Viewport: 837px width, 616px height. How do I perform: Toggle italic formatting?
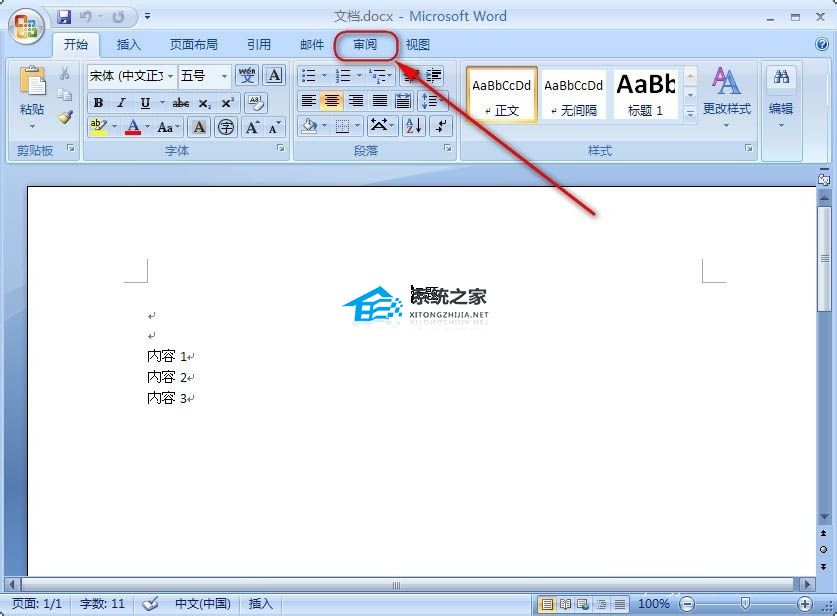(122, 103)
